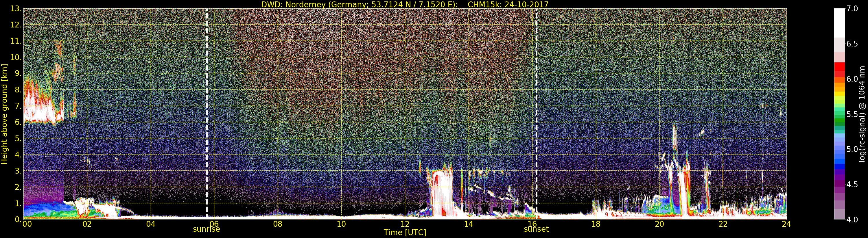Click the height axis tick "13."

pyautogui.click(x=16, y=9)
